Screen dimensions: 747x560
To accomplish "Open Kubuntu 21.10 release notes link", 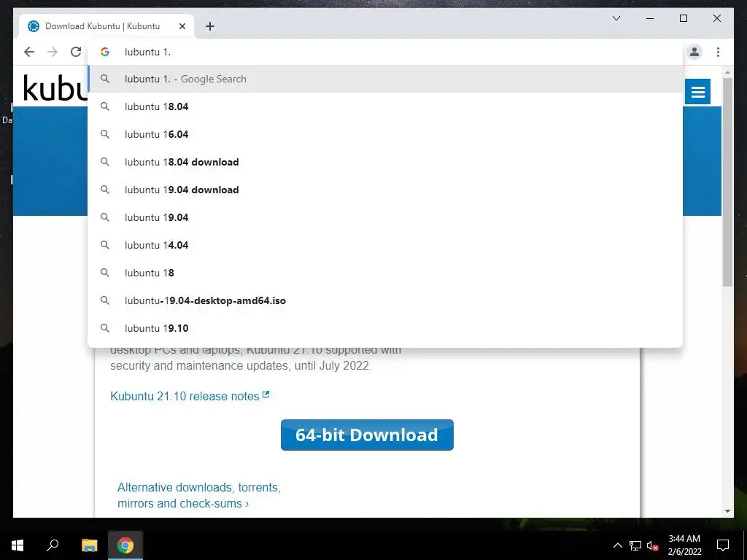I will (190, 396).
